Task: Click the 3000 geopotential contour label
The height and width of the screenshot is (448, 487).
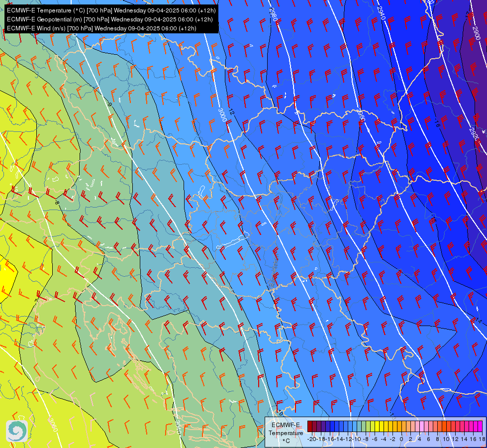Action: (x=222, y=115)
